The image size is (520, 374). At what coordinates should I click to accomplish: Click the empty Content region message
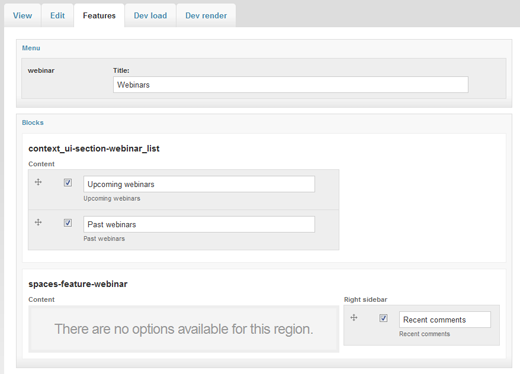[x=184, y=329]
